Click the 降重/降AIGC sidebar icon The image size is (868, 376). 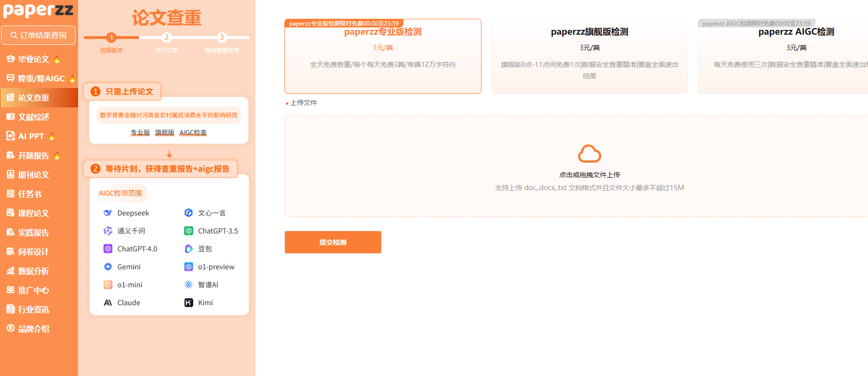pos(11,78)
